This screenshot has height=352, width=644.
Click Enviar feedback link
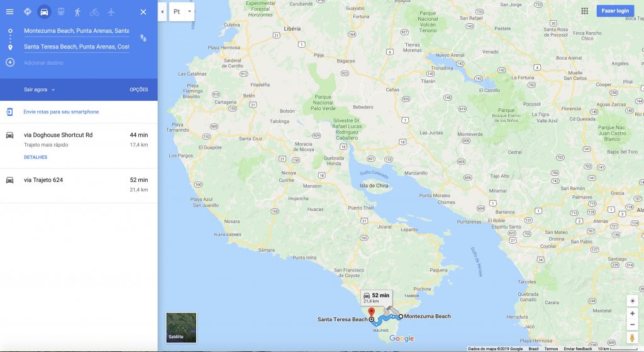pos(577,349)
